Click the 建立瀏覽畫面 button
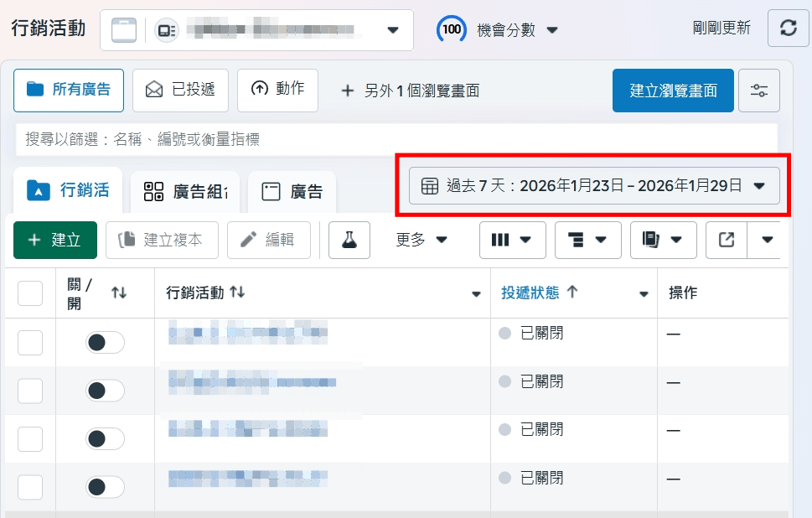Viewport: 812px width, 518px height. click(x=673, y=91)
